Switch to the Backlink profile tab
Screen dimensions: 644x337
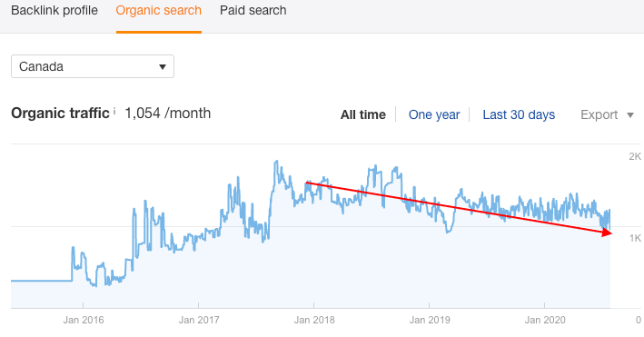54,10
